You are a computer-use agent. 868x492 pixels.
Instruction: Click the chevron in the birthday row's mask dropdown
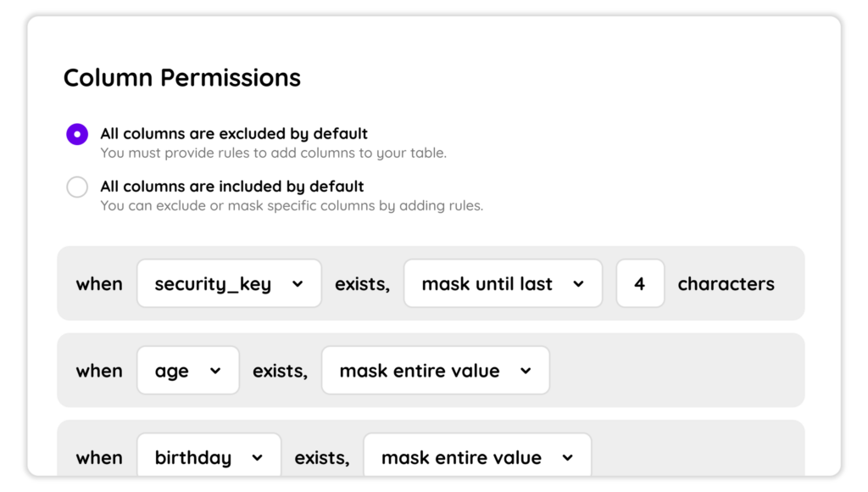pos(567,458)
